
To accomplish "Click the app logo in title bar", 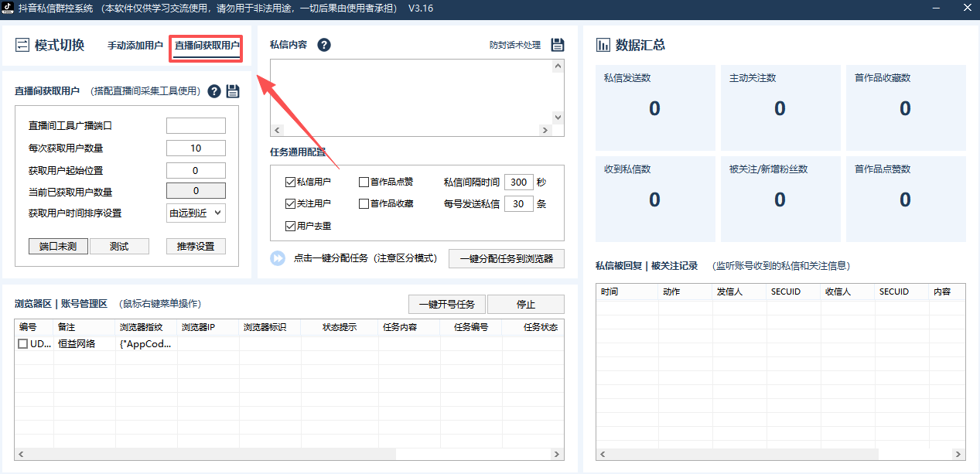I will [x=7, y=8].
